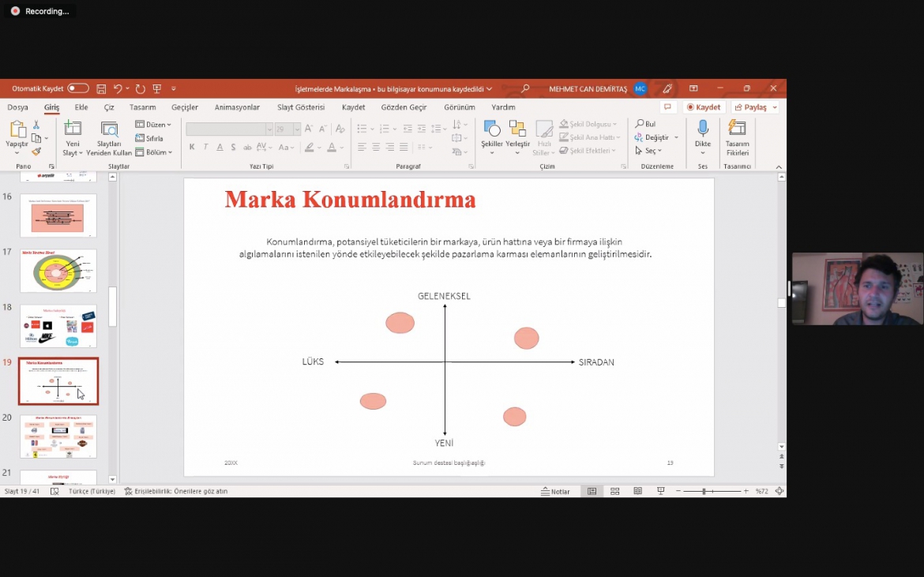
Task: Switch to Reading view icon
Action: 637,491
